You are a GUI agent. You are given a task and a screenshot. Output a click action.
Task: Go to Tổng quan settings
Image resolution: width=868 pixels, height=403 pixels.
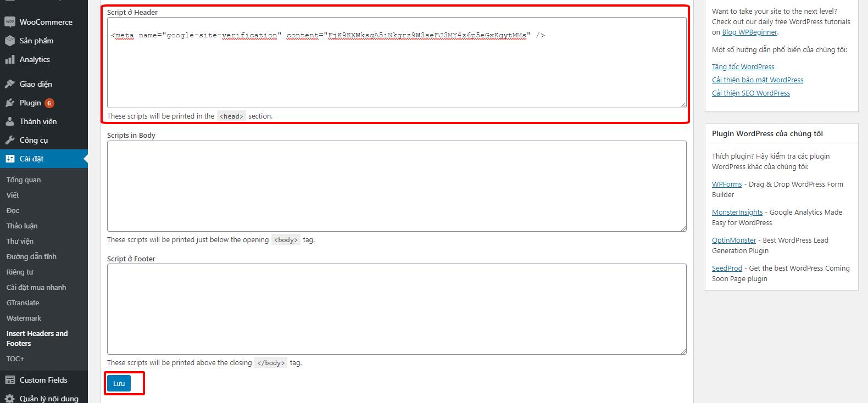click(24, 180)
